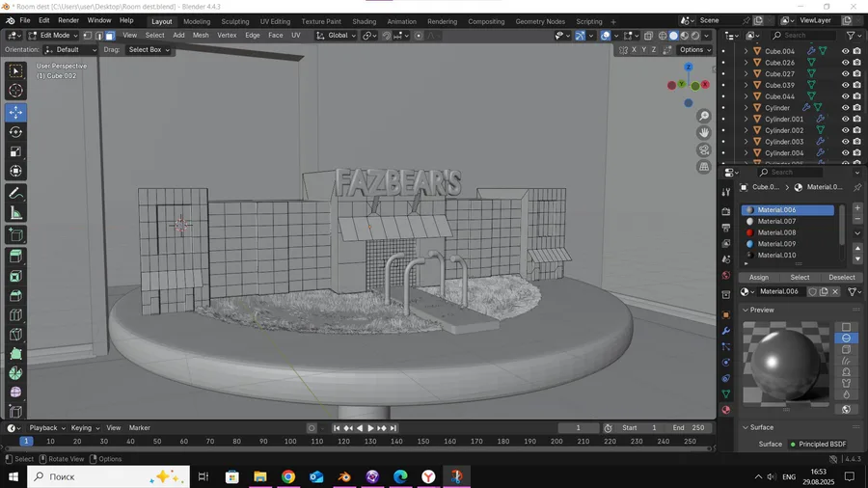Toggle camera view in viewport

pos(704,149)
